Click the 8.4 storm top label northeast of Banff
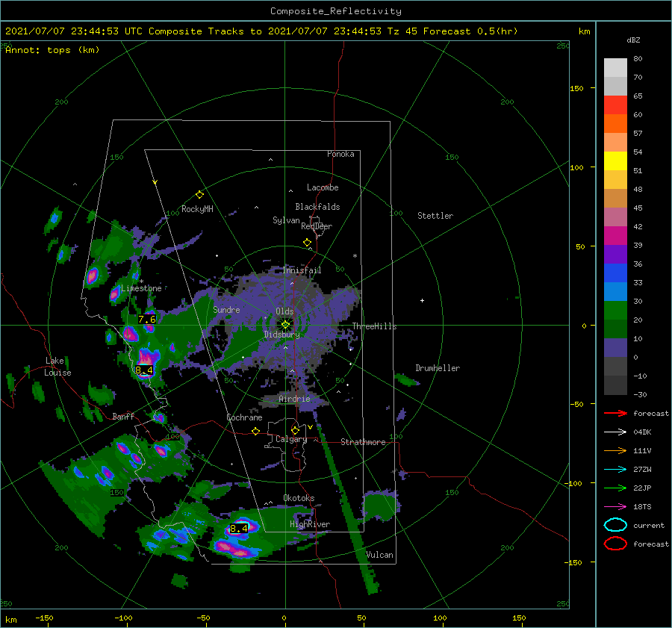Screen dimensions: 672x628 (x=144, y=370)
